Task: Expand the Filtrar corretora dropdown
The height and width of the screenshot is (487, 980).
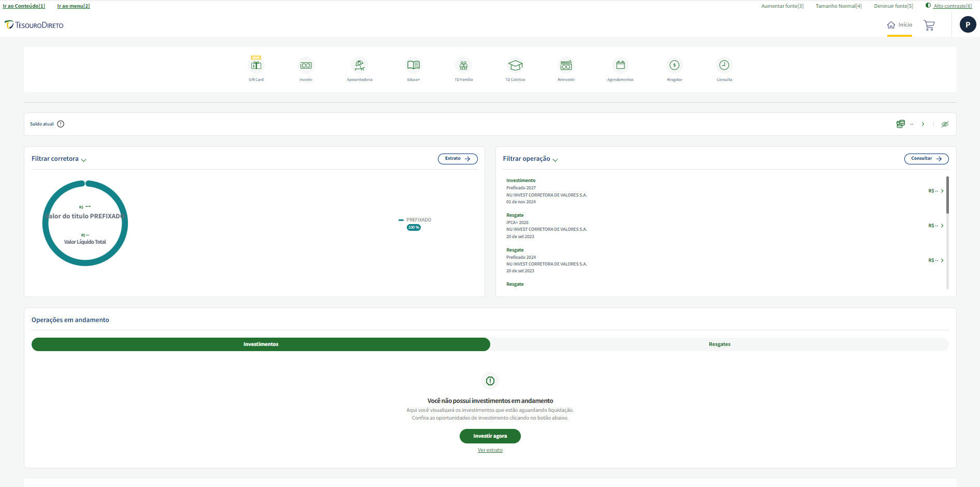Action: pos(59,159)
